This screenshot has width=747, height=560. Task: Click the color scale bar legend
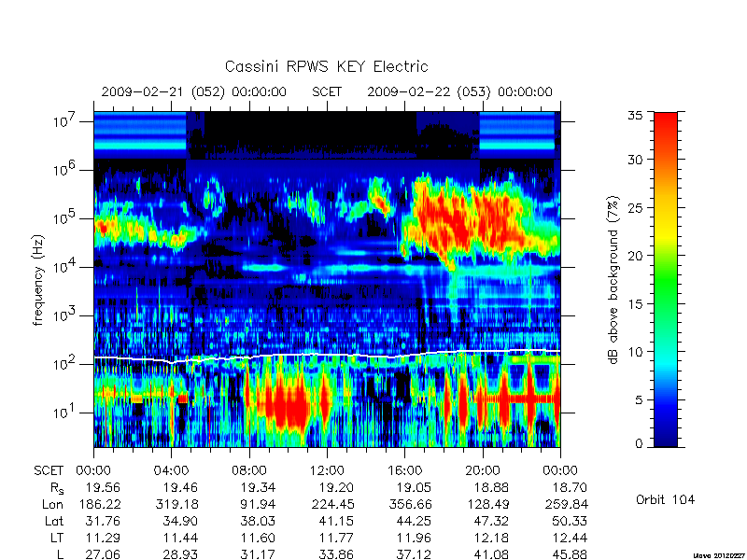[x=666, y=279]
